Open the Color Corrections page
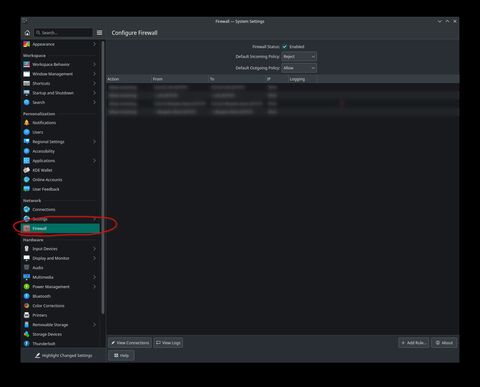The image size is (480, 387). [60, 306]
